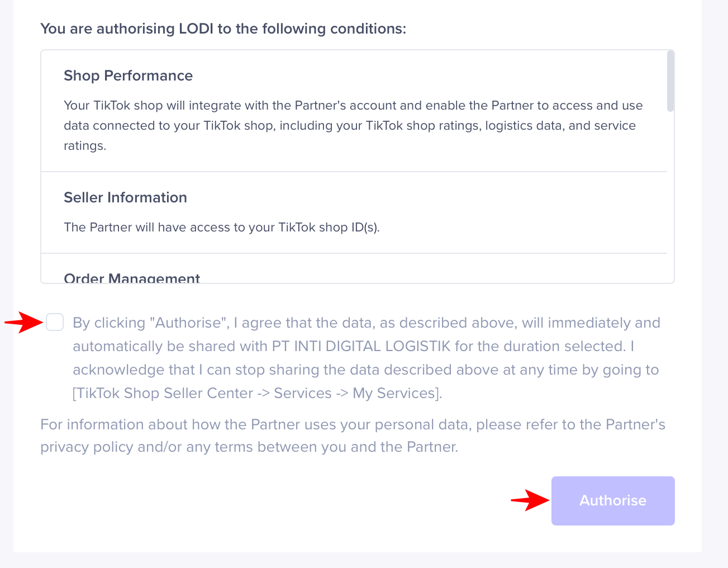Click the scrollbar track below the thumb
This screenshot has width=728, height=568.
click(670, 196)
